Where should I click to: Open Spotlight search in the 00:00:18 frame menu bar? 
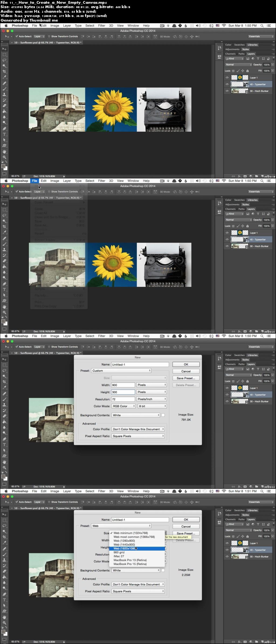tap(262, 26)
